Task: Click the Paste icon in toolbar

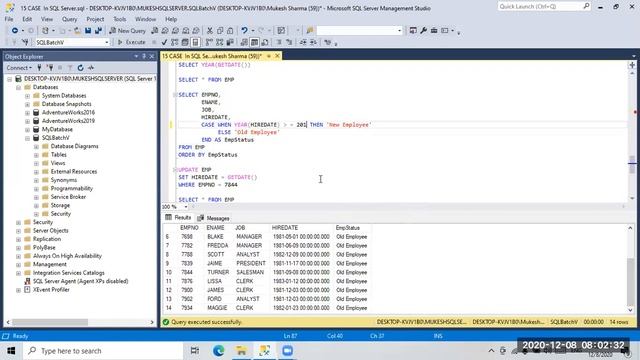Action: coord(230,31)
